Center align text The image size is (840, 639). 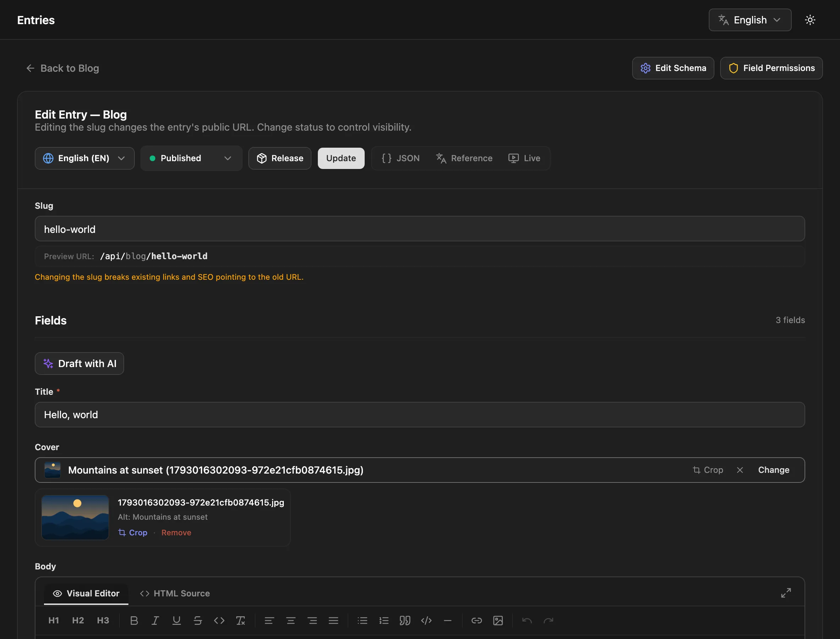coord(291,621)
